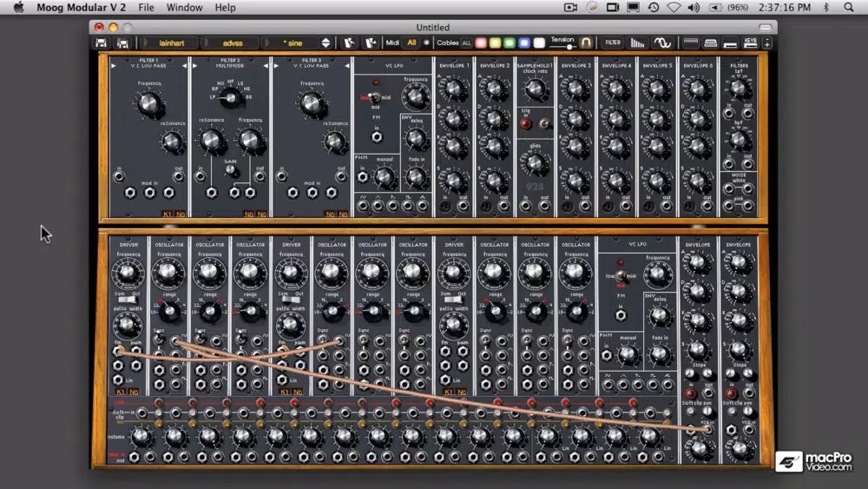Click the Spotlight search icon
Viewport: 868px width, 489px height.
pos(849,7)
